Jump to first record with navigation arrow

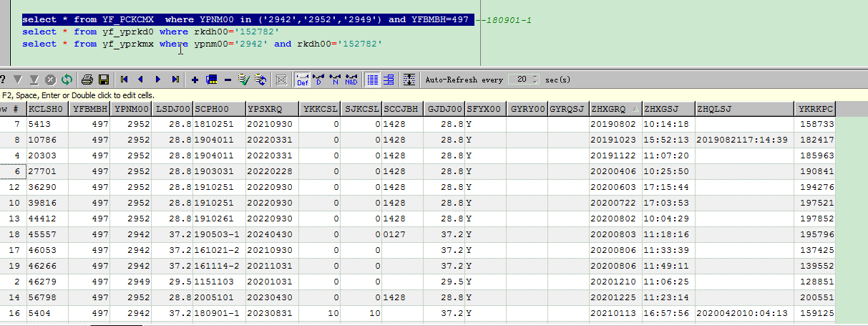point(125,80)
